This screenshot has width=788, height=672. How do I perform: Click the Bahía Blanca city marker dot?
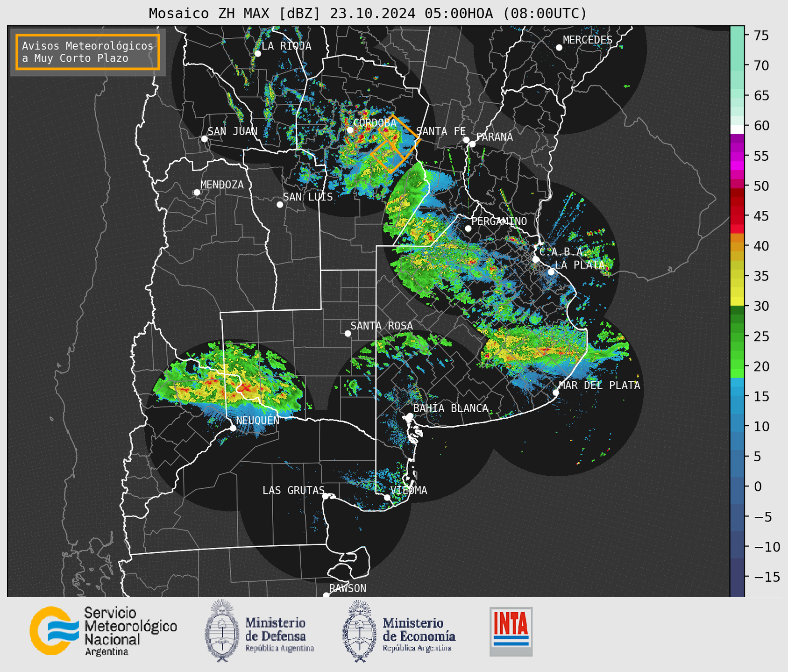(410, 416)
